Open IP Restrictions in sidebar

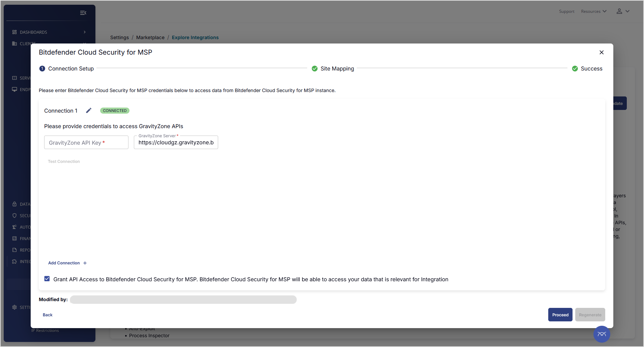[x=45, y=330]
